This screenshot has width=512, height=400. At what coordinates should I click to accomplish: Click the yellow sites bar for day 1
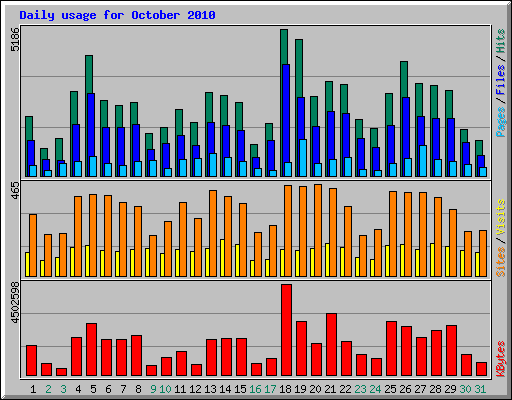[27, 264]
